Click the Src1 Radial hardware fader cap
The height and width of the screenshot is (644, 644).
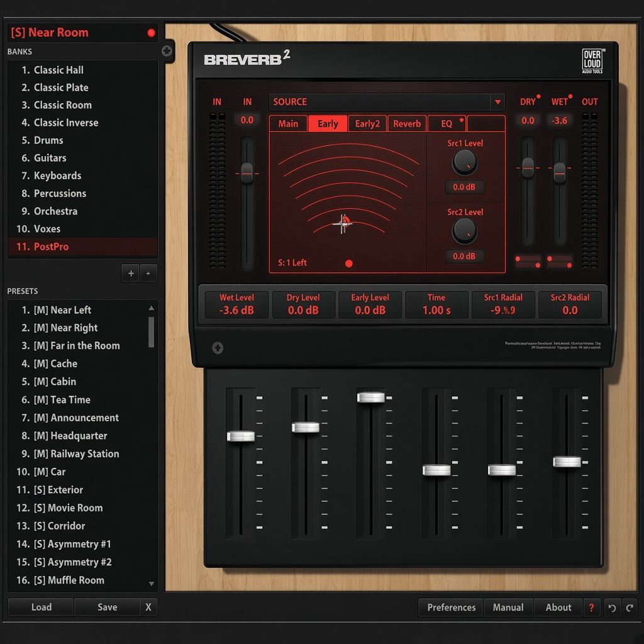pos(502,470)
